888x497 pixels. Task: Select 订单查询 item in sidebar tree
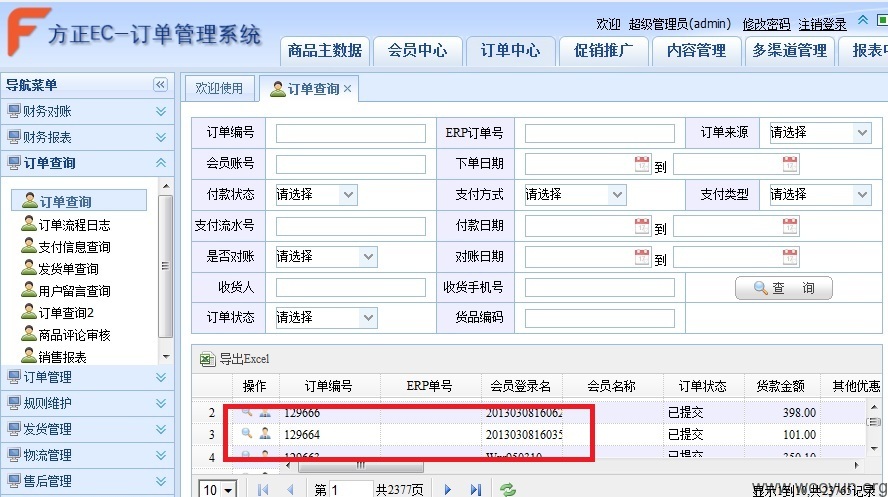[x=79, y=201]
